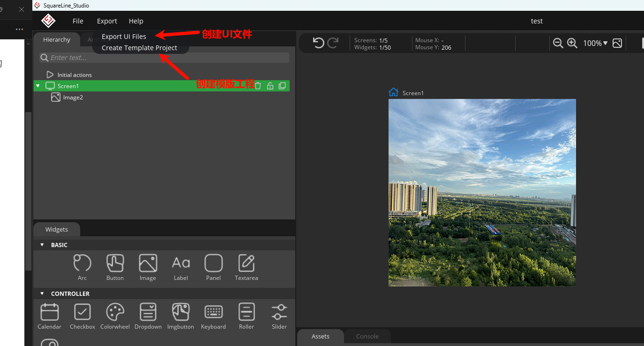This screenshot has height=346, width=644.
Task: Collapse the BASIC widgets section
Action: pyautogui.click(x=42, y=245)
